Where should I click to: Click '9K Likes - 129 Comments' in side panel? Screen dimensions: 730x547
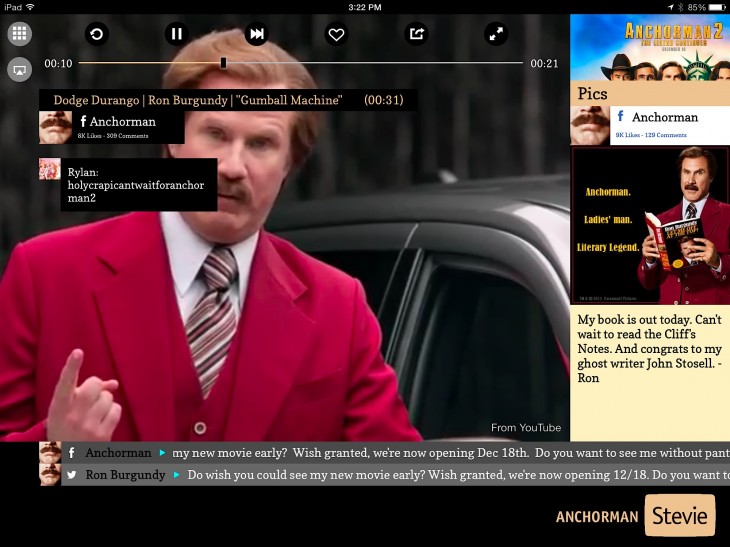[651, 135]
